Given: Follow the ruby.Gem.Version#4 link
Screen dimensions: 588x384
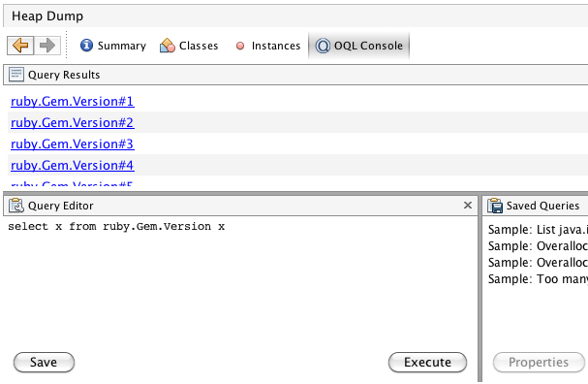Looking at the screenshot, I should point(73,166).
